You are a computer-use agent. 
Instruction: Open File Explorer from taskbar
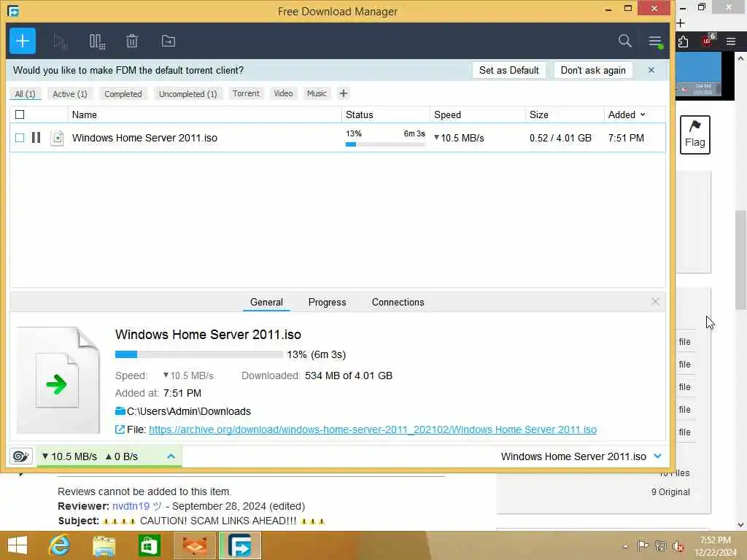(x=104, y=545)
